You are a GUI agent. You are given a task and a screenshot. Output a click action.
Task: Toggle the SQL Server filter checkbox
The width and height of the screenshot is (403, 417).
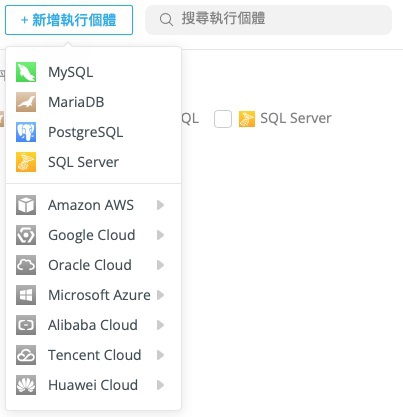click(x=223, y=119)
